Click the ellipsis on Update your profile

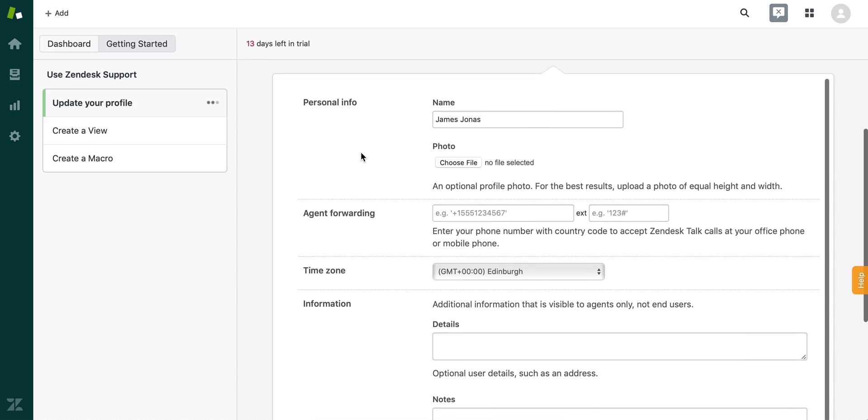(x=213, y=103)
